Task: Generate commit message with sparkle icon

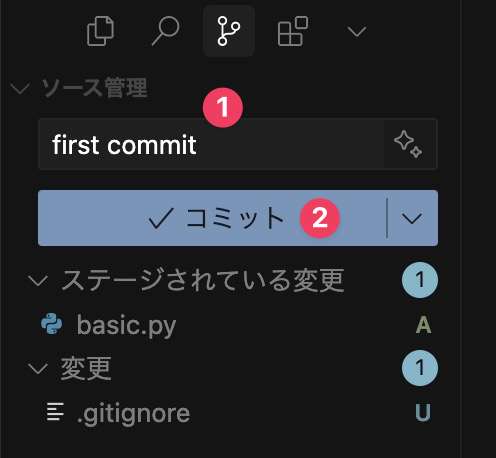Action: (408, 144)
